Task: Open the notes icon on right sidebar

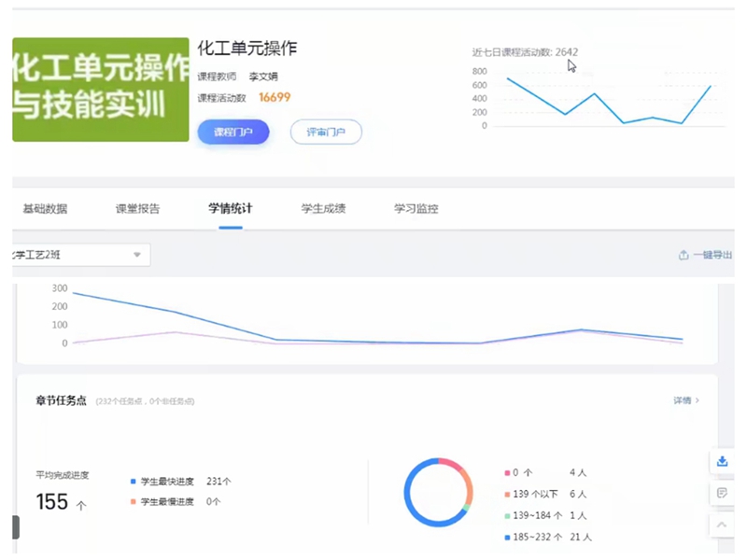Action: pos(722,493)
